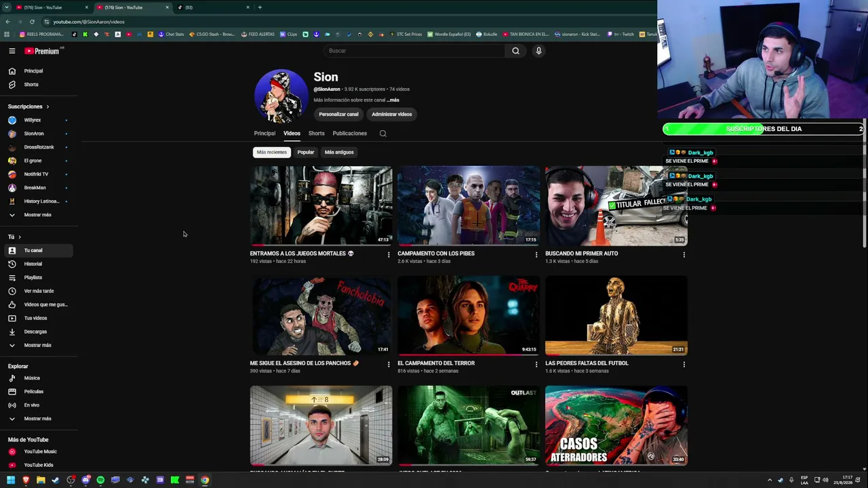Click the browser address bar URL
This screenshot has width=868, height=488.
tap(89, 22)
